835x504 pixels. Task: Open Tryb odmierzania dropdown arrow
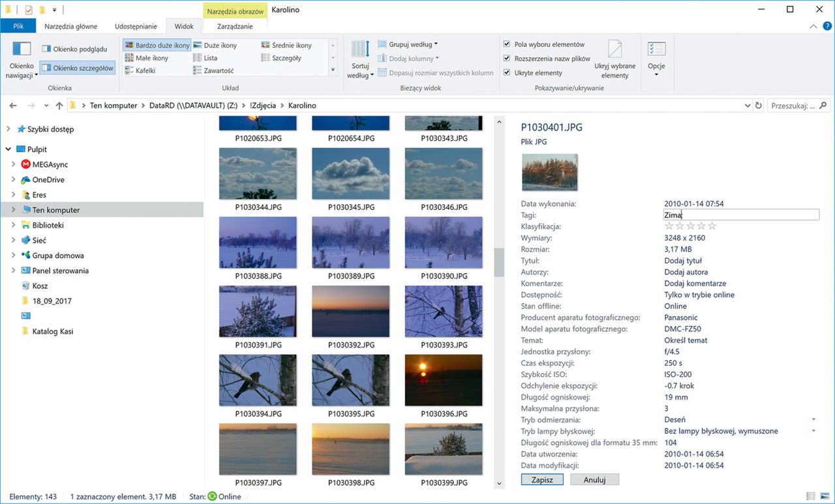click(x=813, y=420)
